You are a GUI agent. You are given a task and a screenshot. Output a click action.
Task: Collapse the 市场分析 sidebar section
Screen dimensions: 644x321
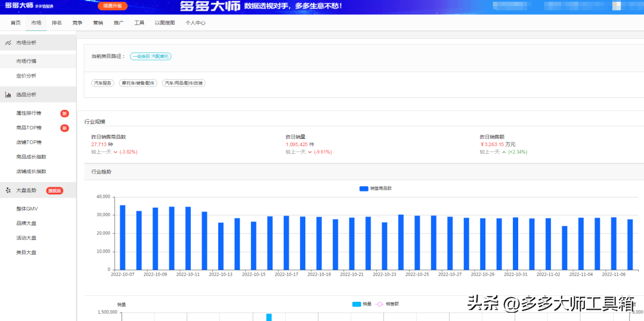(38, 43)
